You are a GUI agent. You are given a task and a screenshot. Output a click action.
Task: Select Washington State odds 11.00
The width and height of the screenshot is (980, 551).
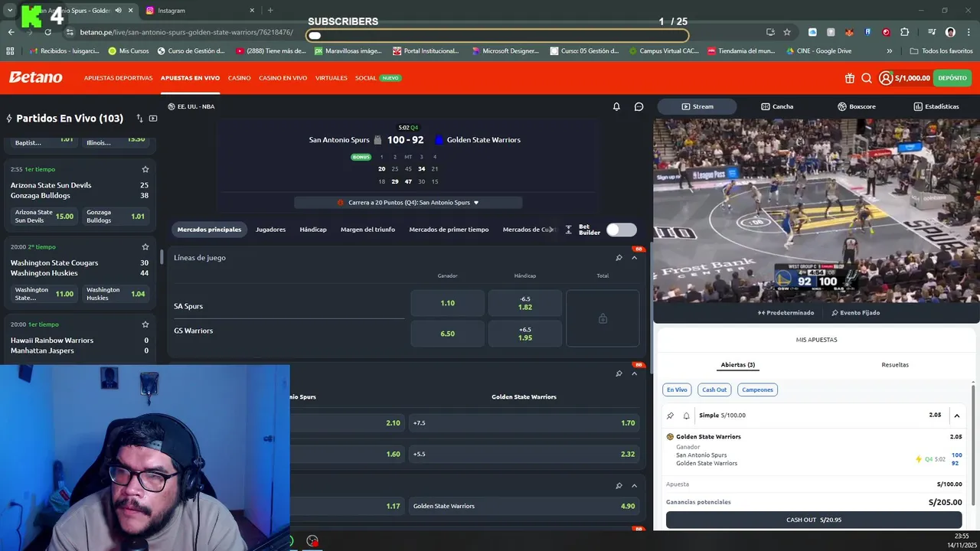pyautogui.click(x=44, y=294)
